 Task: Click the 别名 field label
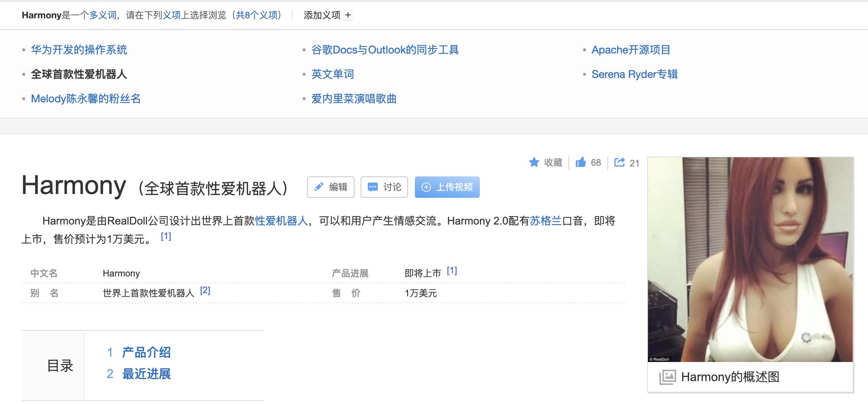pyautogui.click(x=44, y=293)
